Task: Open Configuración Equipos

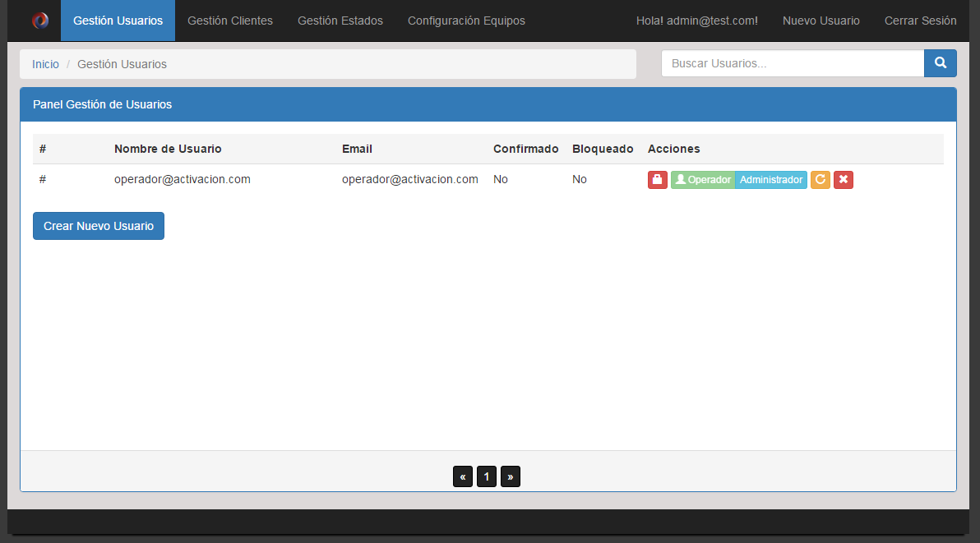Action: click(466, 21)
